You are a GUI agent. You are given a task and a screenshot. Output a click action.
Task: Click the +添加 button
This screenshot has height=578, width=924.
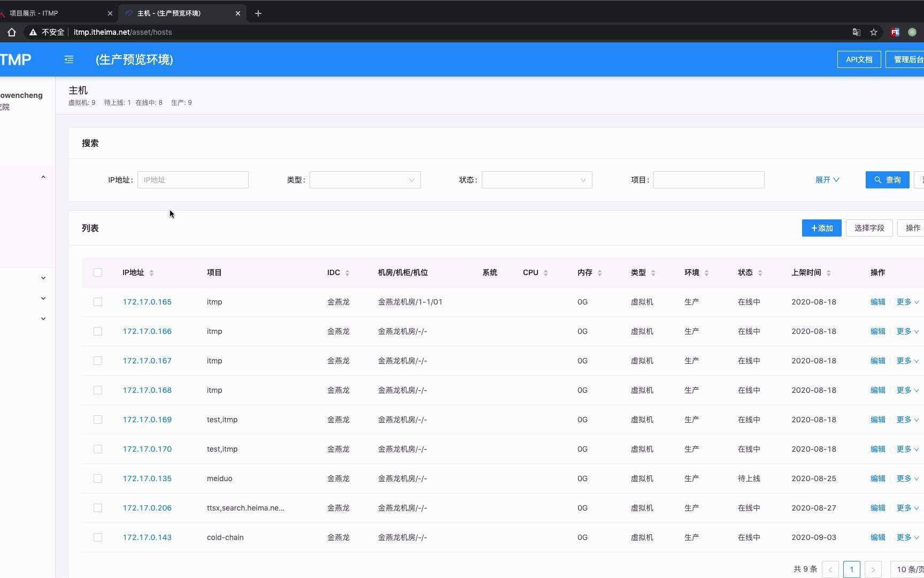[822, 228]
